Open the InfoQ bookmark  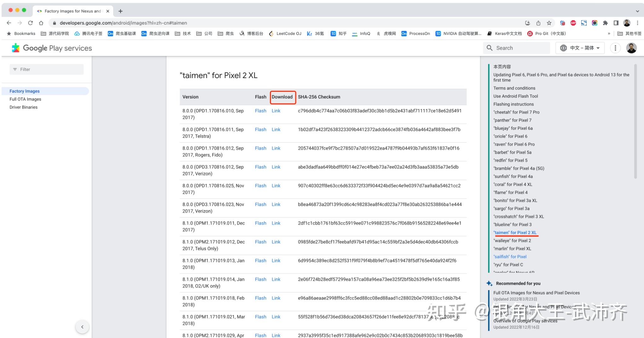click(361, 33)
